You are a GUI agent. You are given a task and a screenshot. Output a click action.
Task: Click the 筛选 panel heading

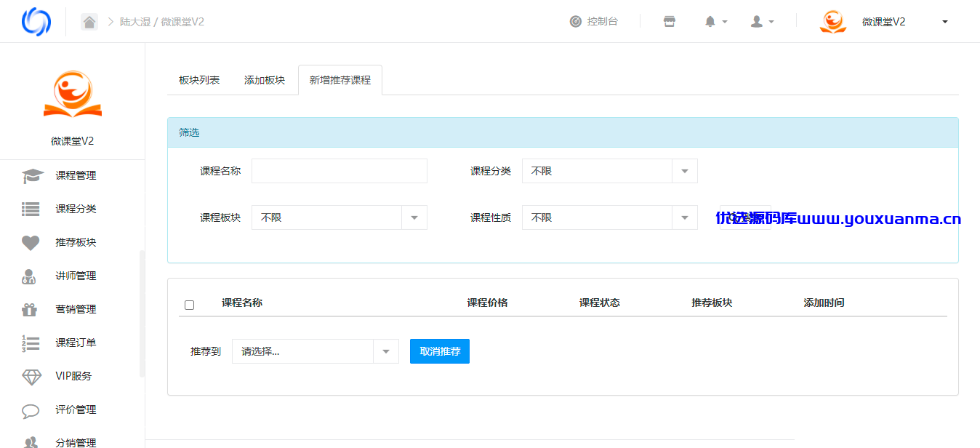563,132
